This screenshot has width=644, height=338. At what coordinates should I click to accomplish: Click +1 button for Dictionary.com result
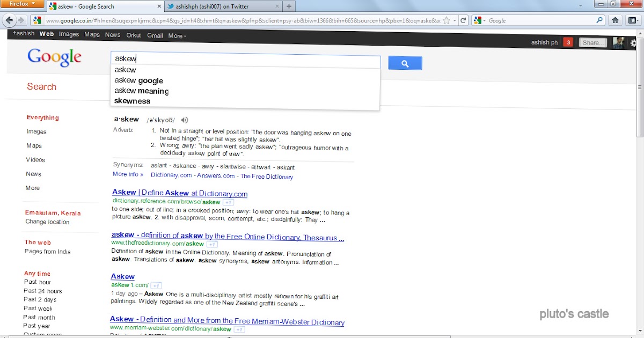(228, 202)
